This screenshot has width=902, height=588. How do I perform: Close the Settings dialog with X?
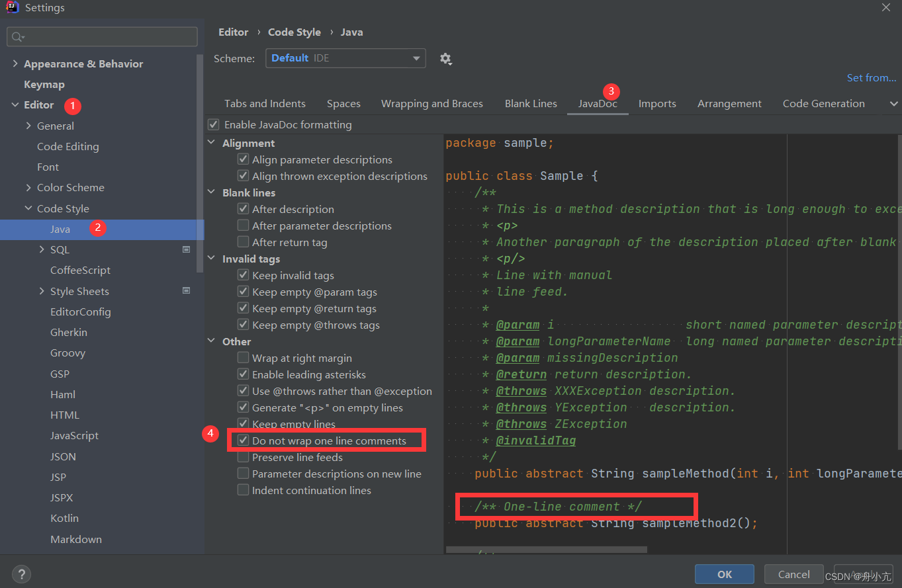[886, 8]
